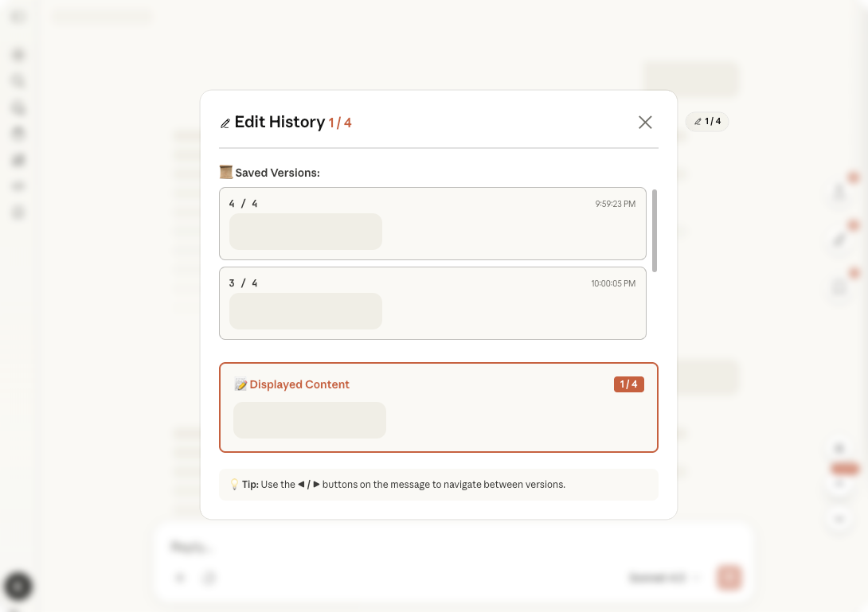The height and width of the screenshot is (612, 868).
Task: Click the notepad icon beside Displayed Content
Action: click(x=240, y=384)
